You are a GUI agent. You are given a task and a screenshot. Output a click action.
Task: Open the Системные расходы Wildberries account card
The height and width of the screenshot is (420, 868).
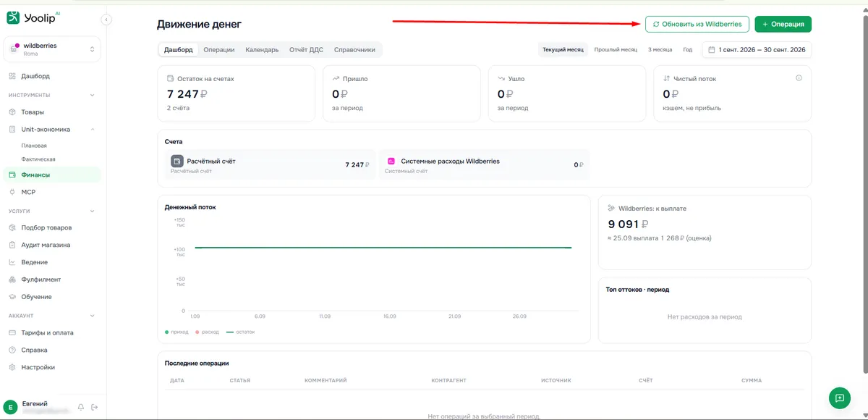tap(484, 165)
